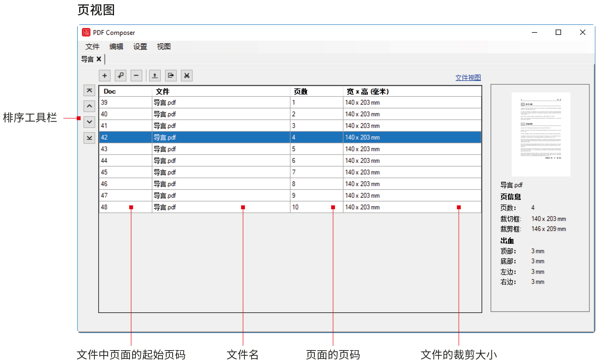Click the minus remove page button

136,76
